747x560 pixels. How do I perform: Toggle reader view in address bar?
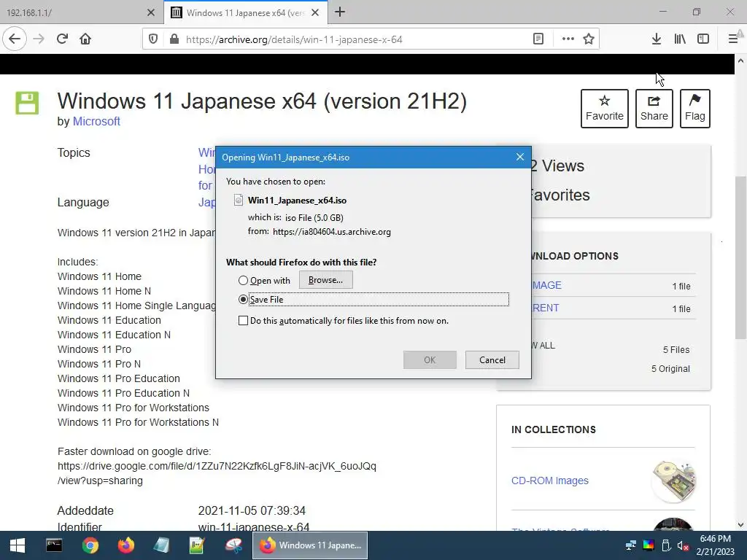coord(538,39)
